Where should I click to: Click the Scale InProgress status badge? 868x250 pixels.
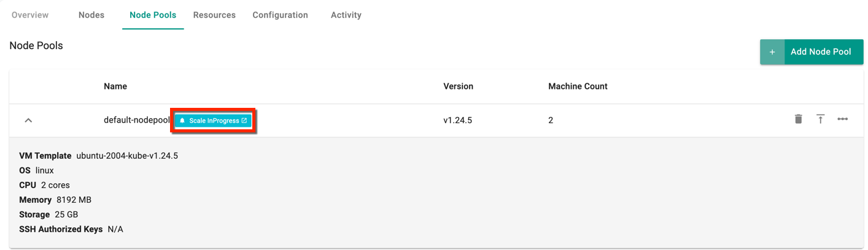pos(213,121)
